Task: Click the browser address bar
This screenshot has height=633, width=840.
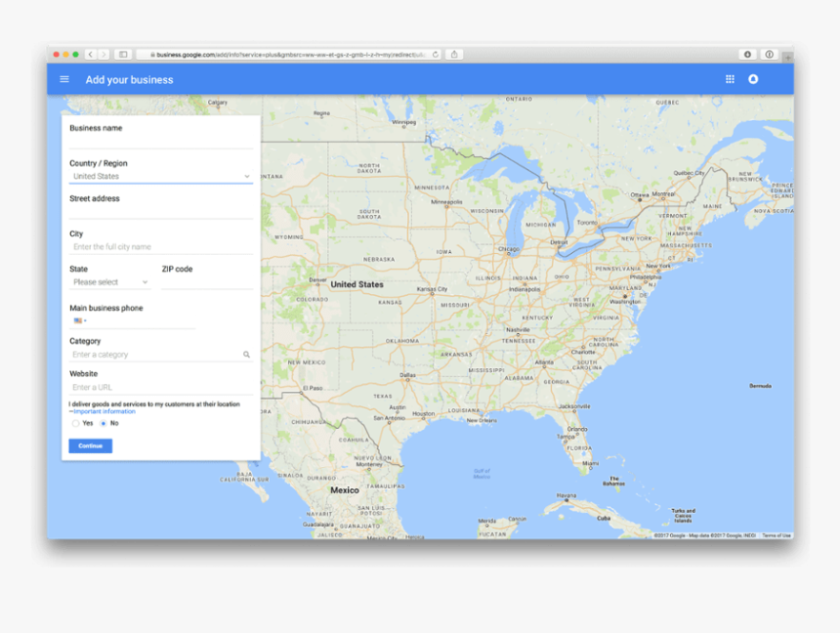Action: (288, 54)
